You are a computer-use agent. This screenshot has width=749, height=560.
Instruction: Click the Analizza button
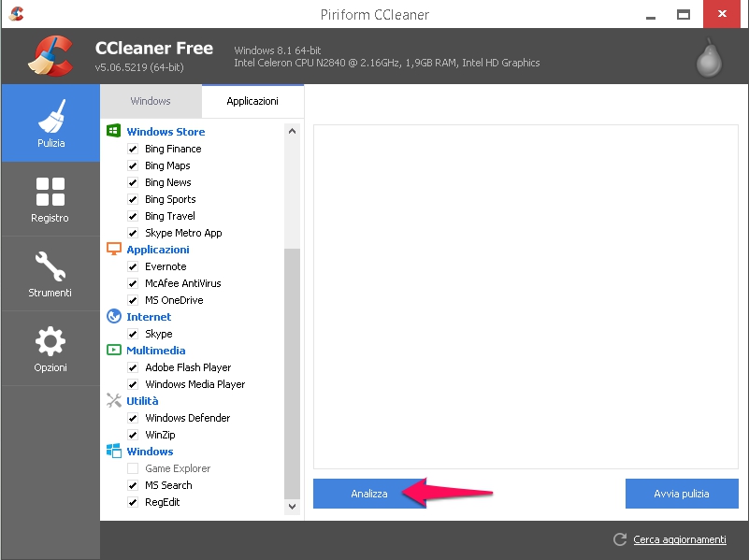(368, 494)
